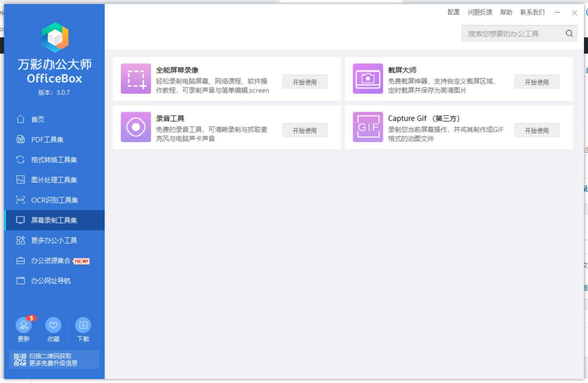Click the OfficeBox hexagon logo
The height and width of the screenshot is (383, 588).
coord(55,37)
